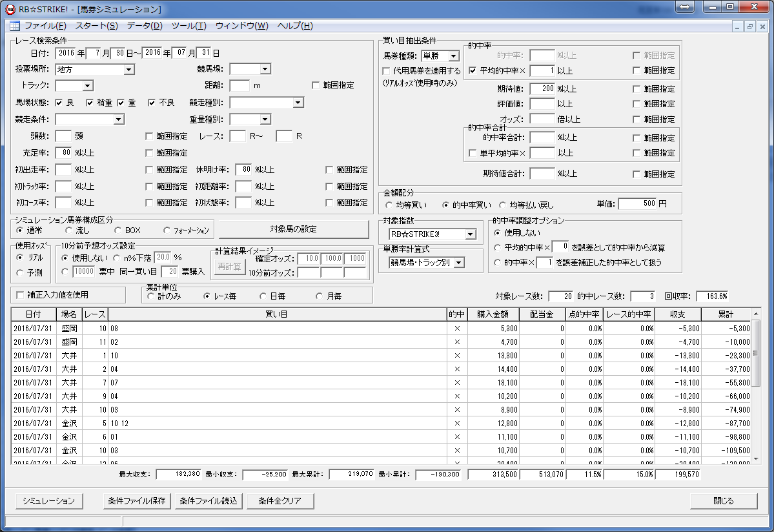The height and width of the screenshot is (532, 774).
Task: Click the RB STRIKE app icon in title bar
Action: pyautogui.click(x=10, y=10)
